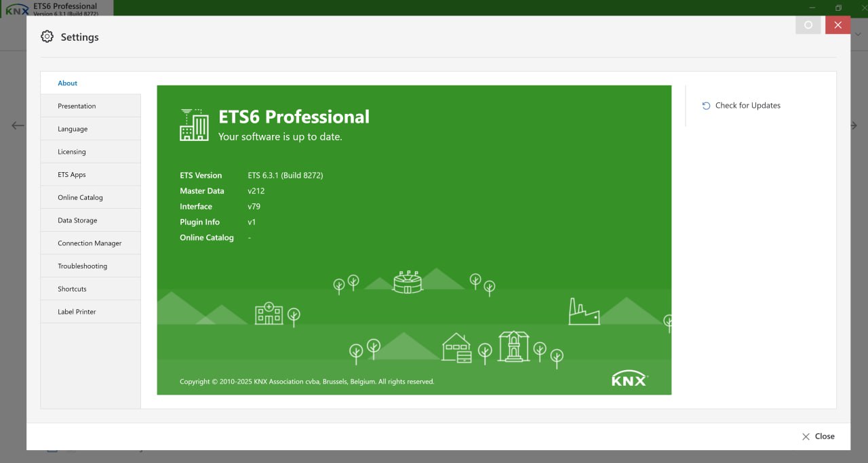The width and height of the screenshot is (868, 463).
Task: Switch to the Presentation settings tab
Action: [77, 106]
